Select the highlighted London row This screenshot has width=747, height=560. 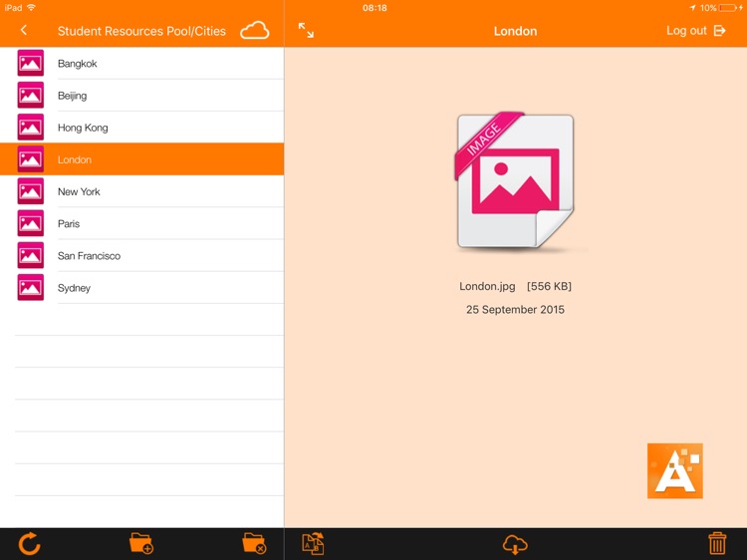tap(142, 159)
